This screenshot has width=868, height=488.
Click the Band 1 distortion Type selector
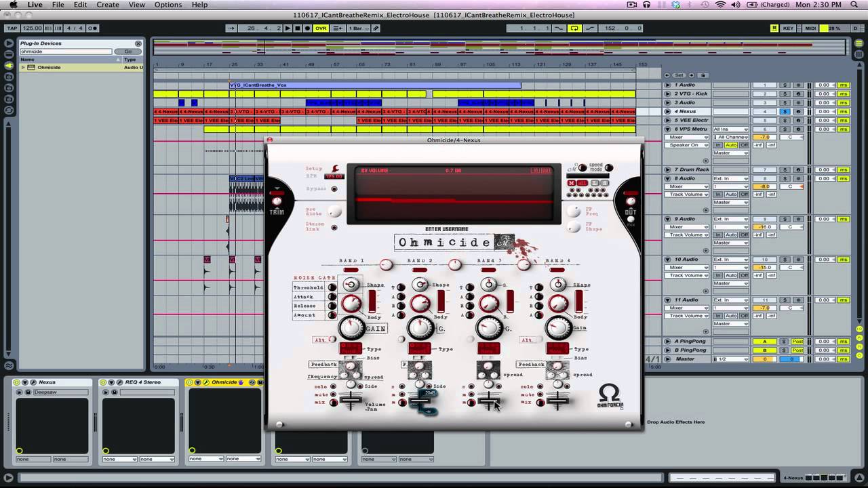click(x=351, y=348)
